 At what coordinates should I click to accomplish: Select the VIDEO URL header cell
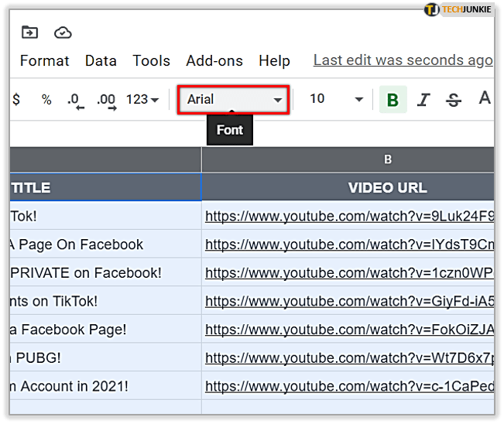[387, 188]
